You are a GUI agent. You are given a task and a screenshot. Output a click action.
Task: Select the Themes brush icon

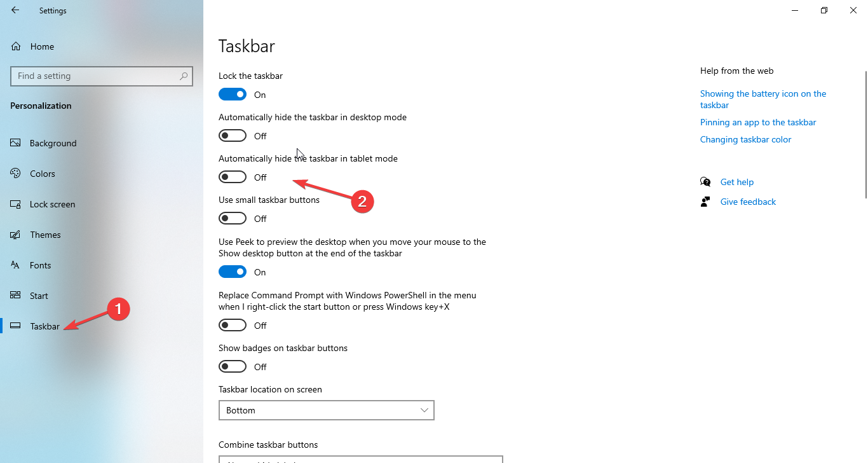[x=16, y=234]
